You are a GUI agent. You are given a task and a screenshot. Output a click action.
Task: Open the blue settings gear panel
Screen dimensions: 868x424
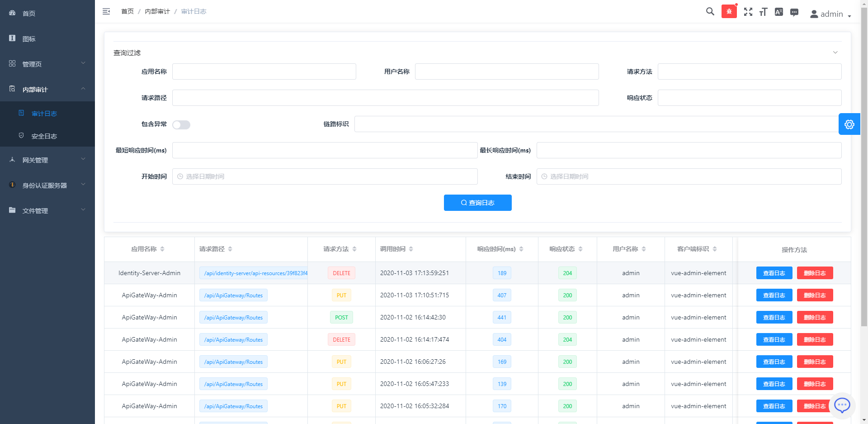pos(849,124)
